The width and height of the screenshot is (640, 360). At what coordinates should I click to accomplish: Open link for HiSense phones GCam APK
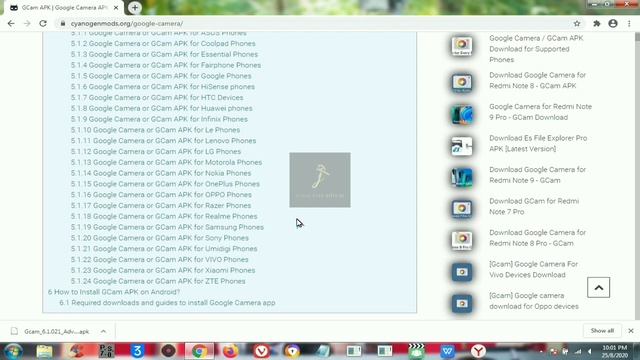(162, 87)
